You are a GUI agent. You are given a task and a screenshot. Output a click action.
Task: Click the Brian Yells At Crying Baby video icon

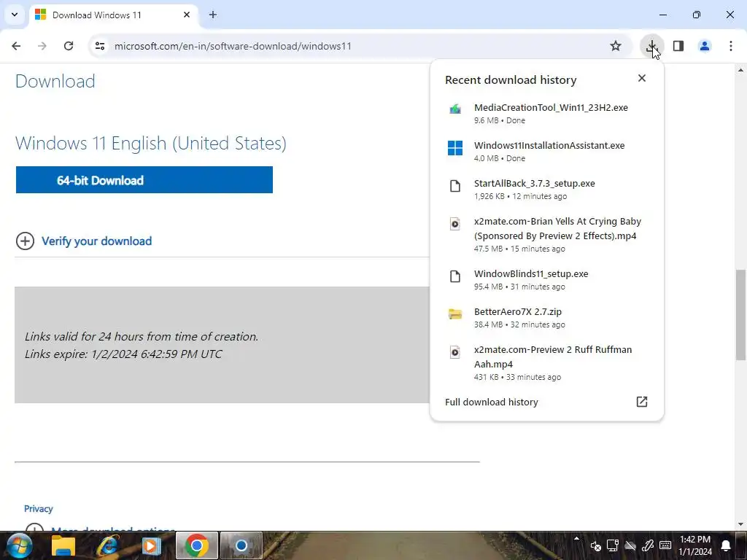coord(455,224)
